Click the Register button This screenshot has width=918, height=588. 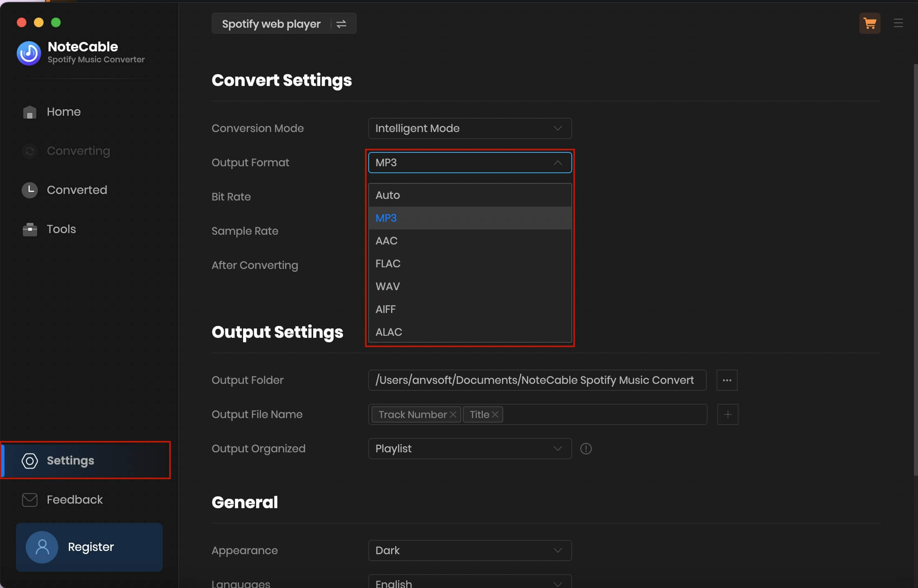pyautogui.click(x=89, y=546)
